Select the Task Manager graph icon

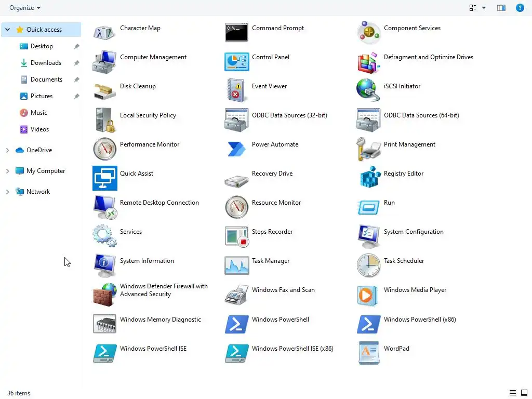click(x=236, y=265)
